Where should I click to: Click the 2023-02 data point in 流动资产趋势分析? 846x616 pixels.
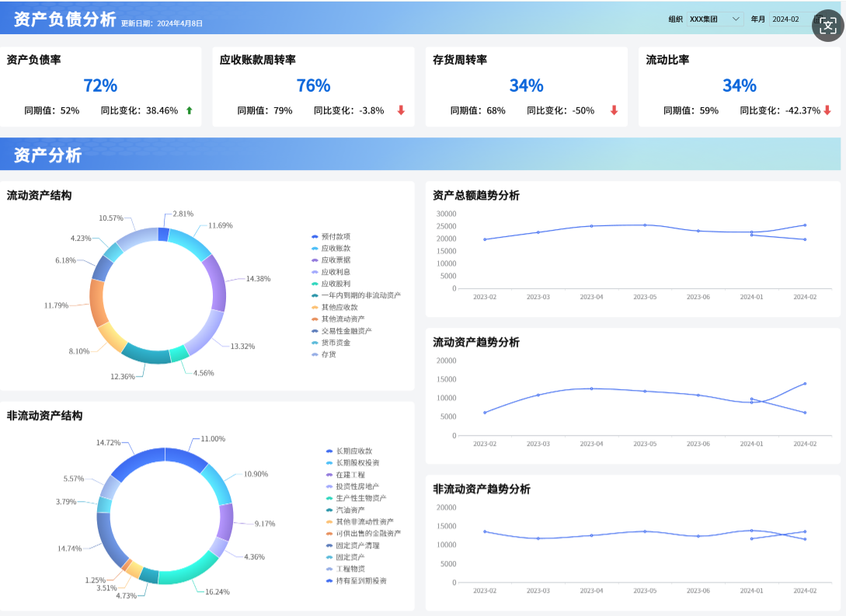[x=485, y=412]
